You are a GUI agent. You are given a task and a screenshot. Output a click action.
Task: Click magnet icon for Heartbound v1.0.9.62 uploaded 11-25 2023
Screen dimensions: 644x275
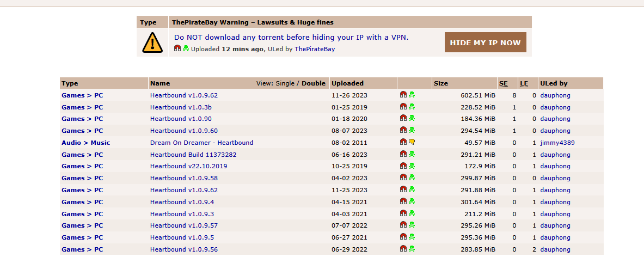point(403,189)
